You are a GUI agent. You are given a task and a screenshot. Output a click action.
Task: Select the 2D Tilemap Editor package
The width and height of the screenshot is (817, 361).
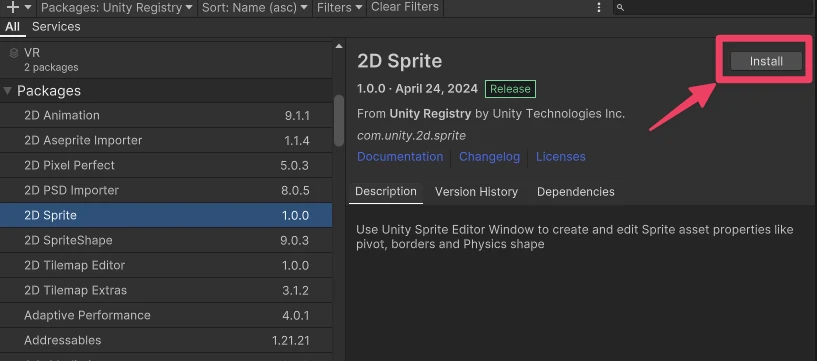(166, 265)
